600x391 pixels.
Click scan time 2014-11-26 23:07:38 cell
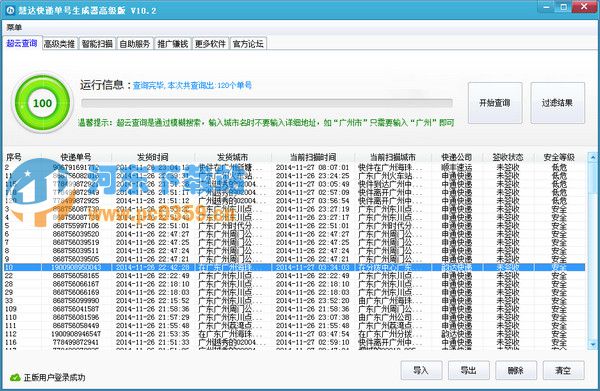(x=313, y=318)
